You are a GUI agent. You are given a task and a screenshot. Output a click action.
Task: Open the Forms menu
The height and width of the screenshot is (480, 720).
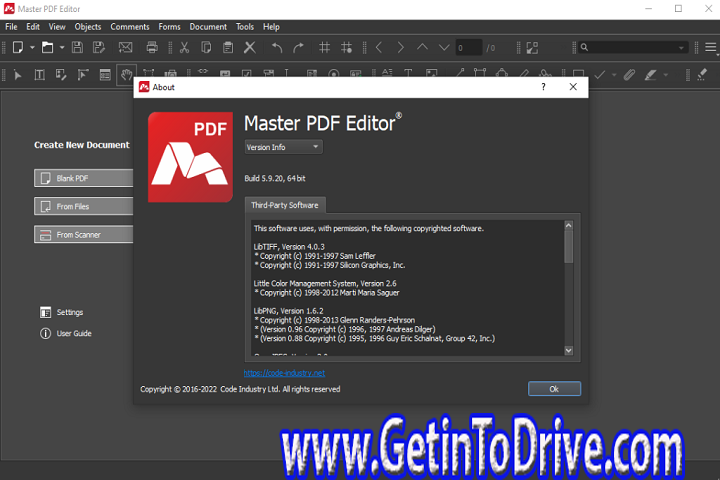point(169,27)
